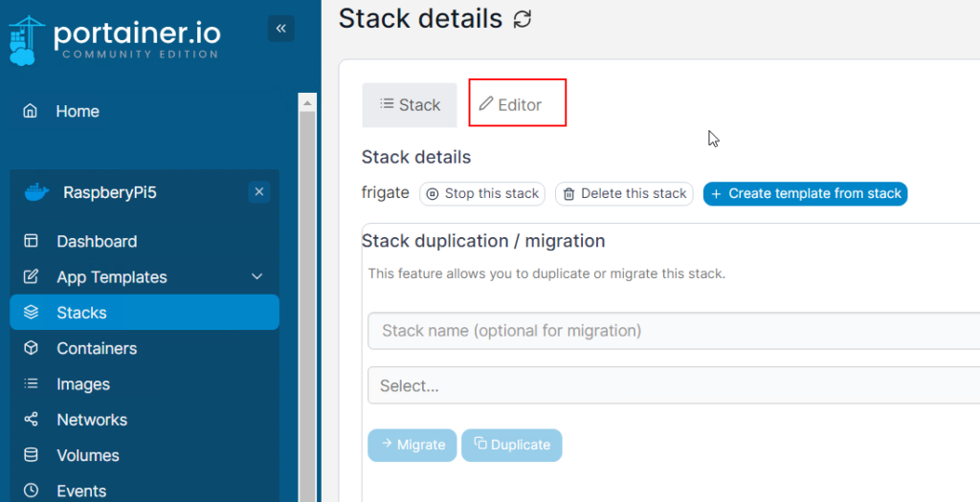
Task: Click the Stack duplication / migration heading
Action: [x=483, y=241]
